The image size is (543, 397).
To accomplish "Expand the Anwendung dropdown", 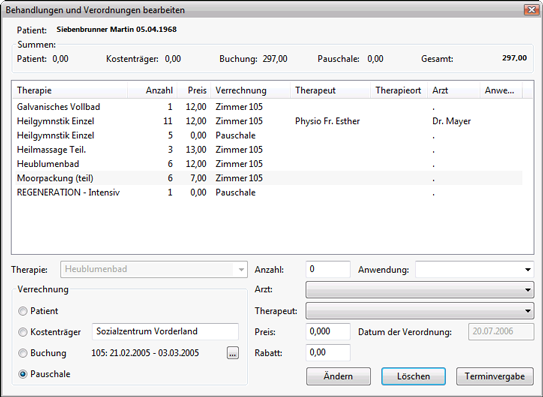I will point(474,270).
